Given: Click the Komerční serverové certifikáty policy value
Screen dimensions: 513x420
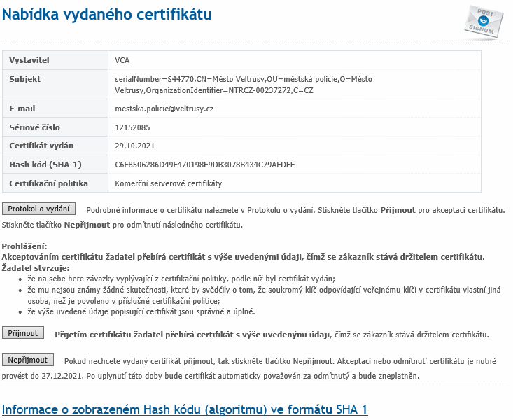Looking at the screenshot, I should click(x=168, y=183).
